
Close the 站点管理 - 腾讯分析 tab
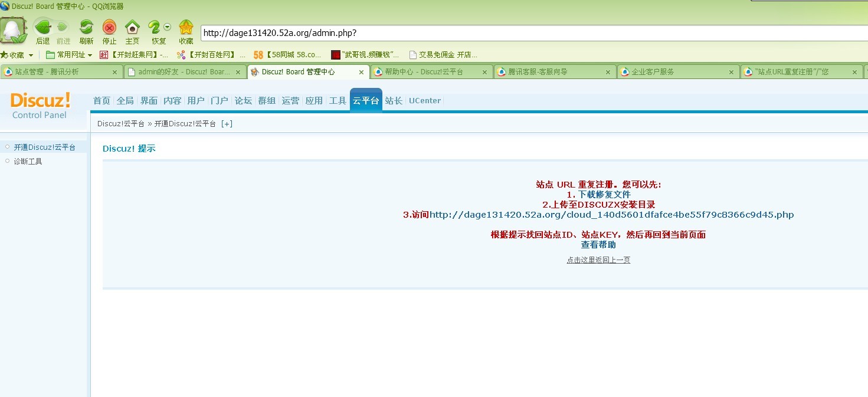coord(114,73)
